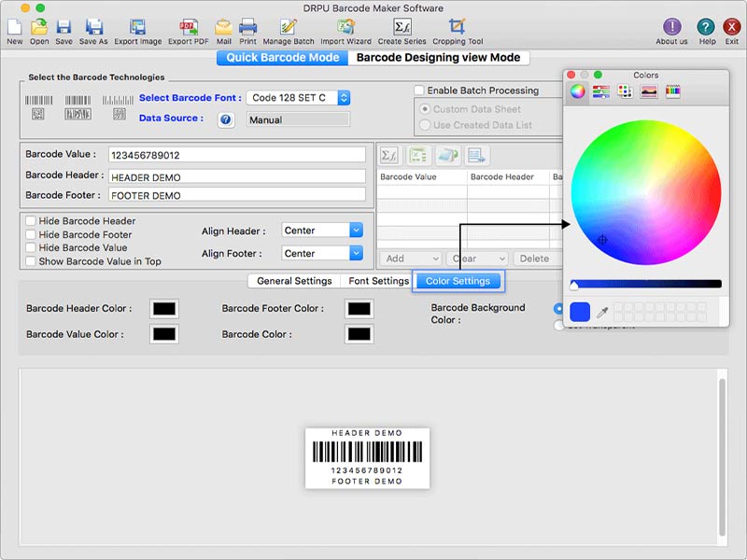
Task: Check Hide Barcode Header
Action: (x=31, y=221)
